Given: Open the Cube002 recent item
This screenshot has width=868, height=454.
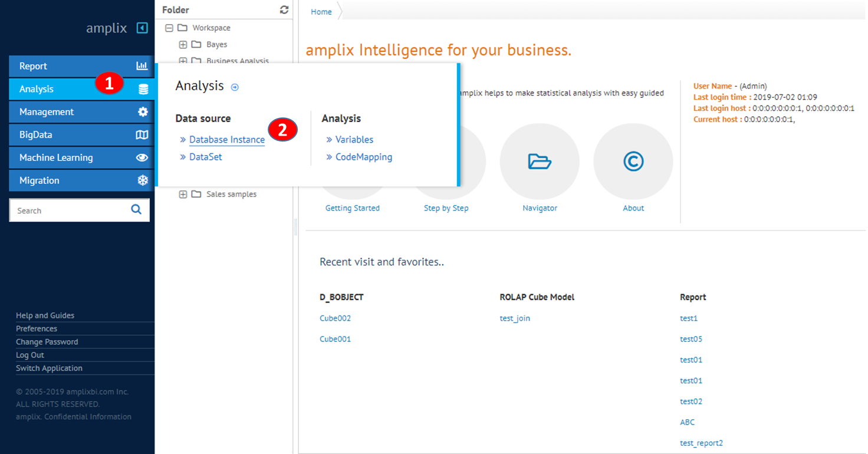Looking at the screenshot, I should (x=335, y=318).
